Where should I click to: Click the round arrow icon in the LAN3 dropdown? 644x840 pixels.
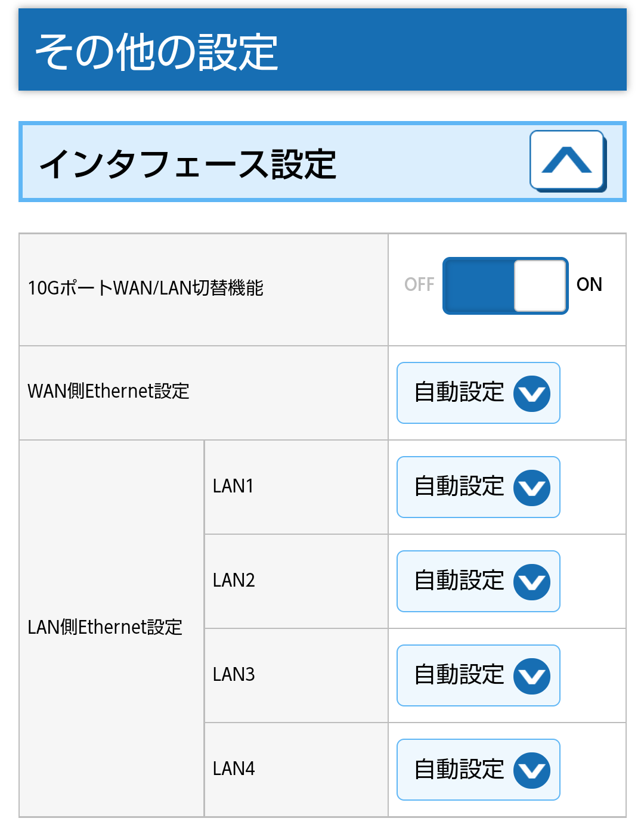click(532, 676)
